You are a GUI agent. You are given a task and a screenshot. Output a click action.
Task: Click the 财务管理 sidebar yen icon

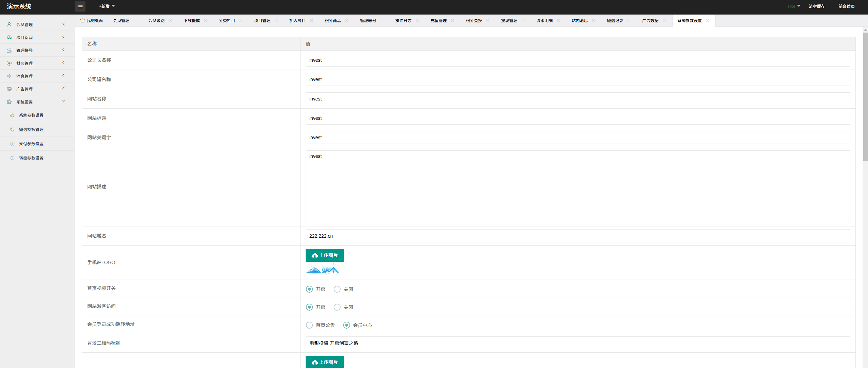click(x=9, y=63)
